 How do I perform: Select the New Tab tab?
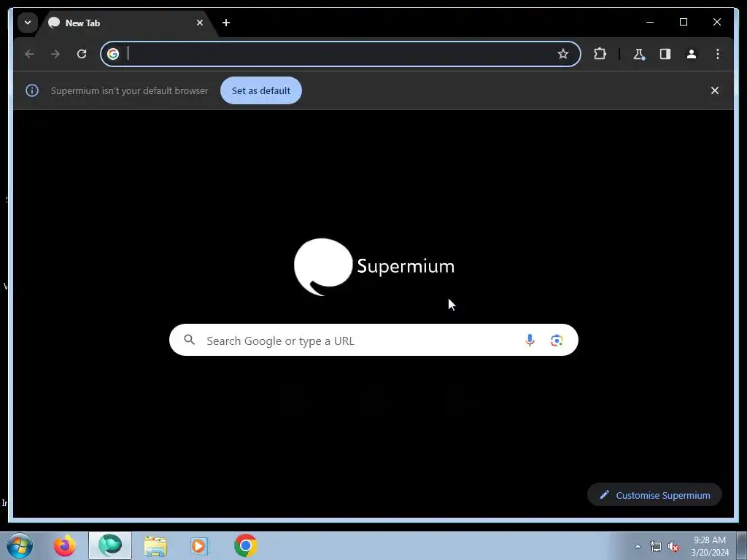pyautogui.click(x=127, y=23)
